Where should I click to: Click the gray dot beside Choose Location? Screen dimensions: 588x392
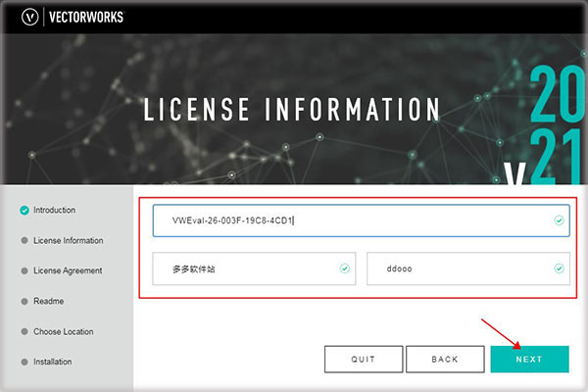click(x=24, y=331)
